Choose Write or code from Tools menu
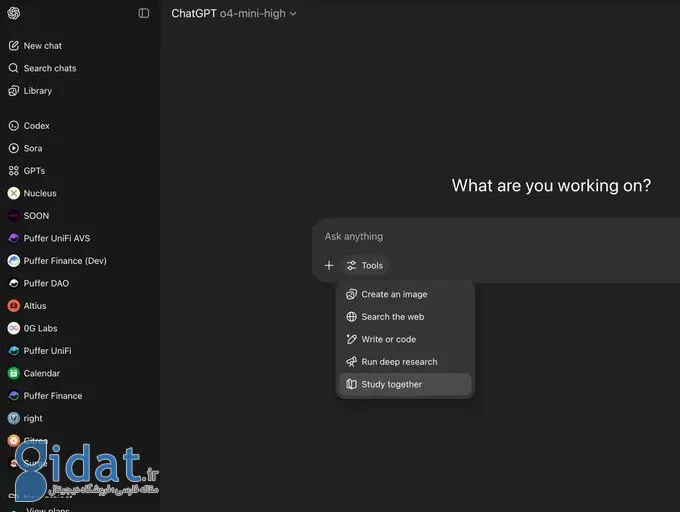 click(405, 339)
